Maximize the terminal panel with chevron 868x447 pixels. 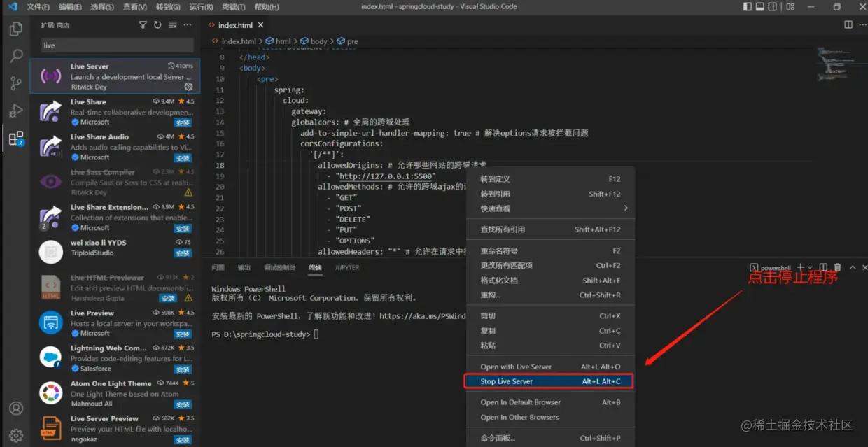[853, 267]
